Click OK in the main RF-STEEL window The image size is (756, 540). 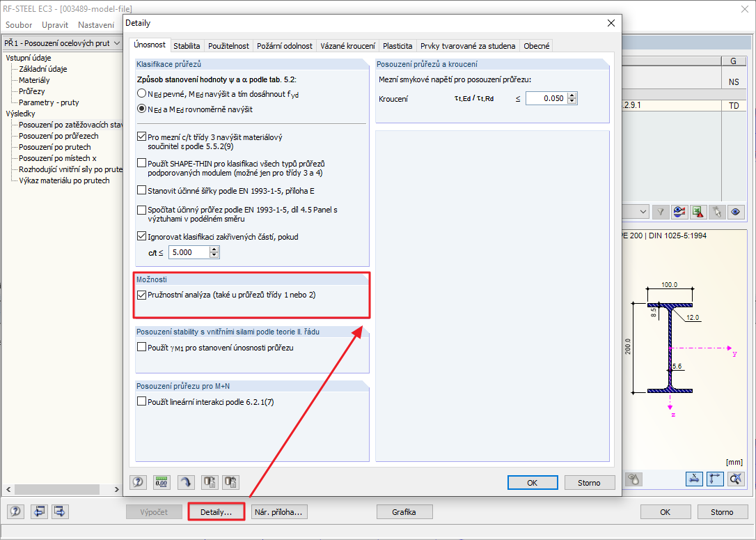pyautogui.click(x=666, y=512)
